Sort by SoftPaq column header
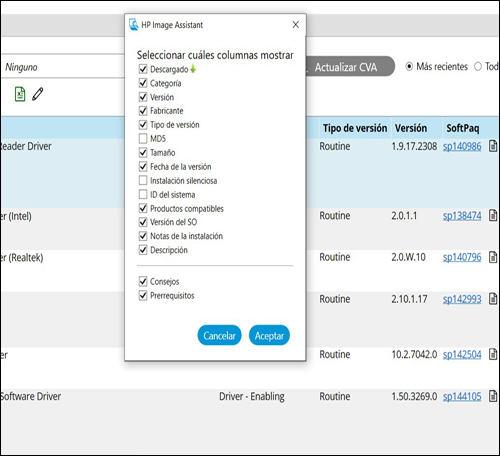Screen dimensions: 500x456 pos(463,128)
